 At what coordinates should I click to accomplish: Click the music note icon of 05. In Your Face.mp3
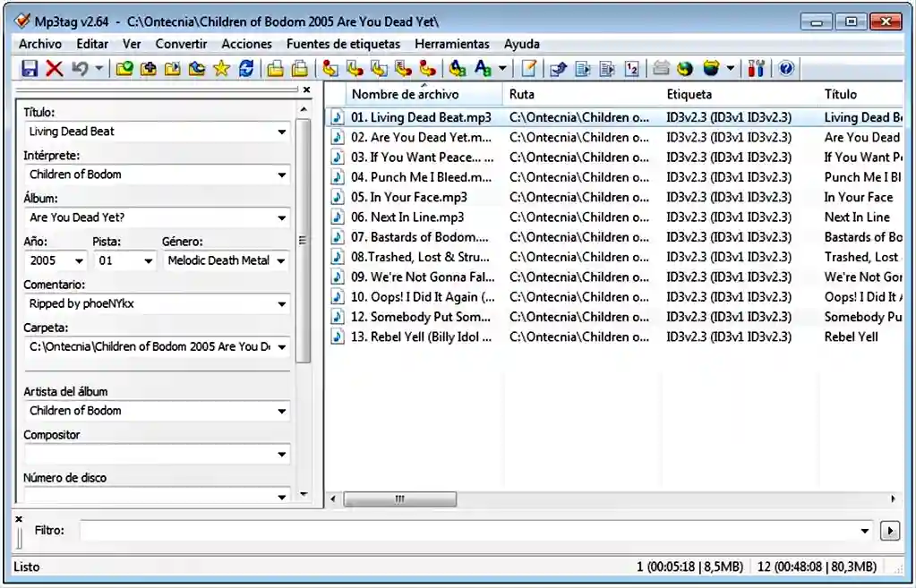[x=338, y=197]
